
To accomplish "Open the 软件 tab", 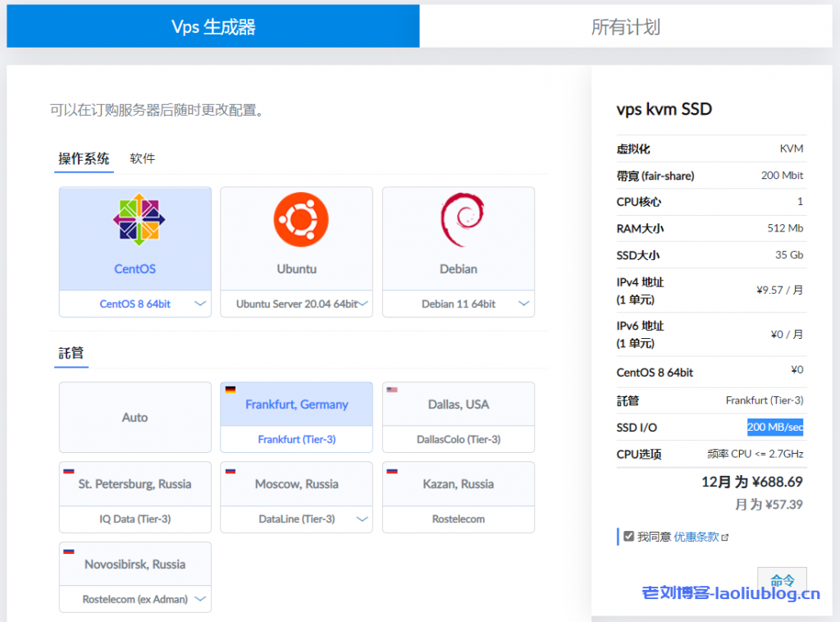I will pos(141,158).
